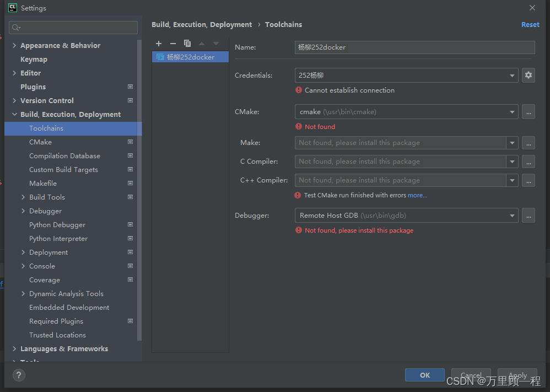Open SSH configurations via the Credentials gear icon
Viewport: 550px width, 392px height.
coord(529,75)
